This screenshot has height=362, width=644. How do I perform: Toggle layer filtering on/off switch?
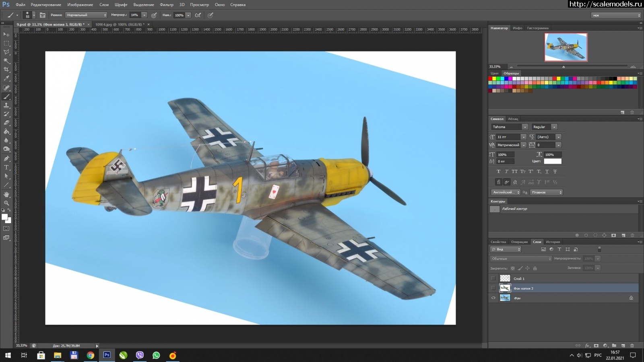(599, 249)
